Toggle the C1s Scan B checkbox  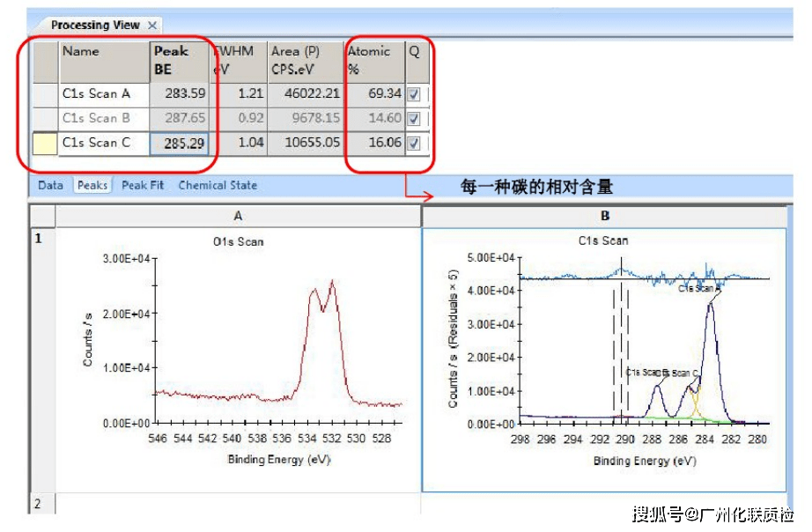[413, 119]
